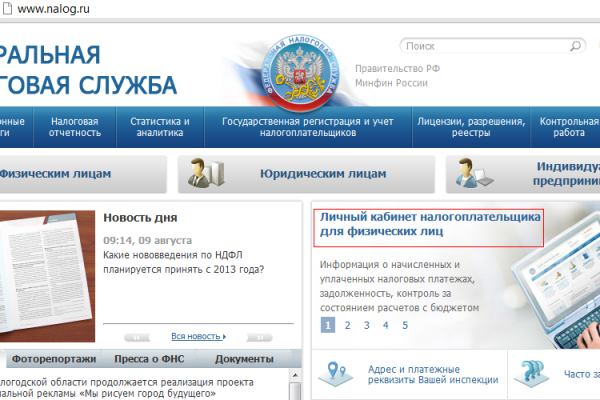Click the businessman icon for Юридическим лицам
The image size is (600, 400).
pos(206,173)
